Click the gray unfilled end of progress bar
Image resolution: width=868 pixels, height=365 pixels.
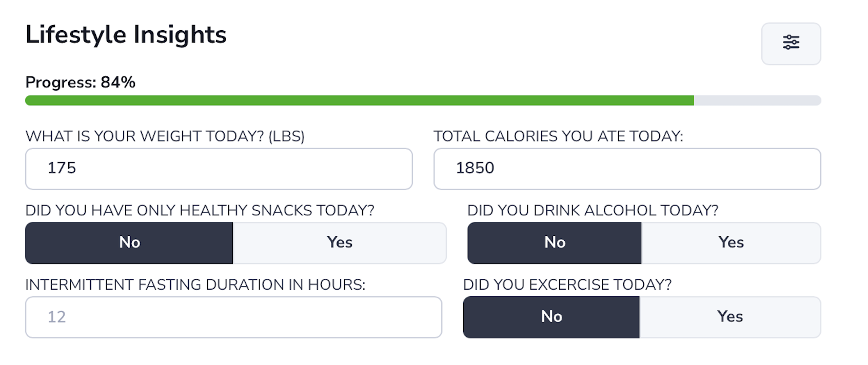(757, 100)
